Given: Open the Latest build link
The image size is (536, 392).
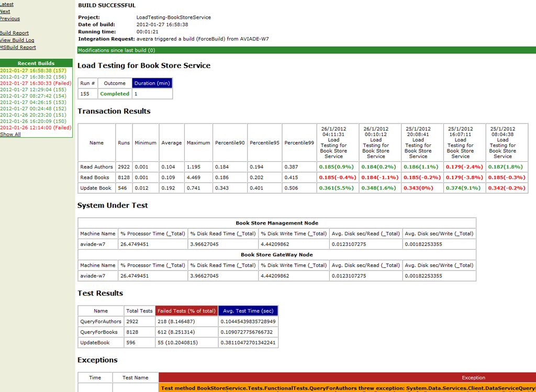Looking at the screenshot, I should point(6,4).
